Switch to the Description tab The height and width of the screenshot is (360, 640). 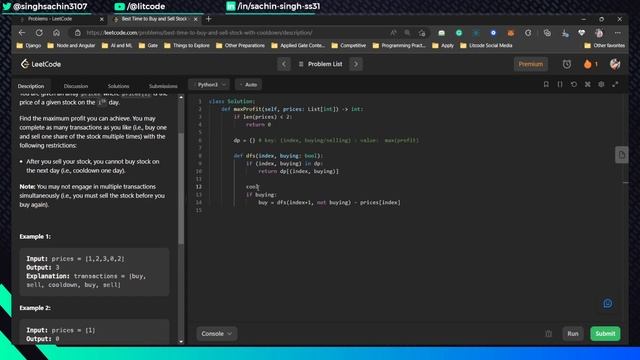(31, 86)
